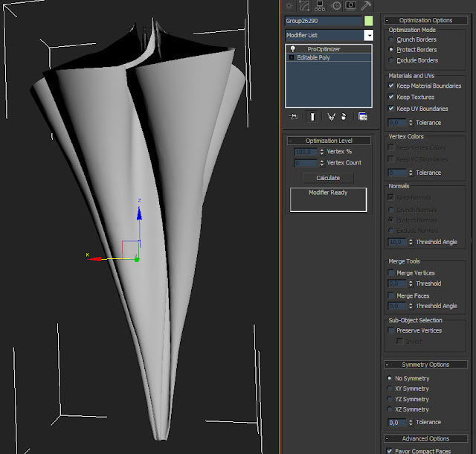This screenshot has width=476, height=454.
Task: Click Merge Vertices Threshold spinner
Action: (x=411, y=284)
